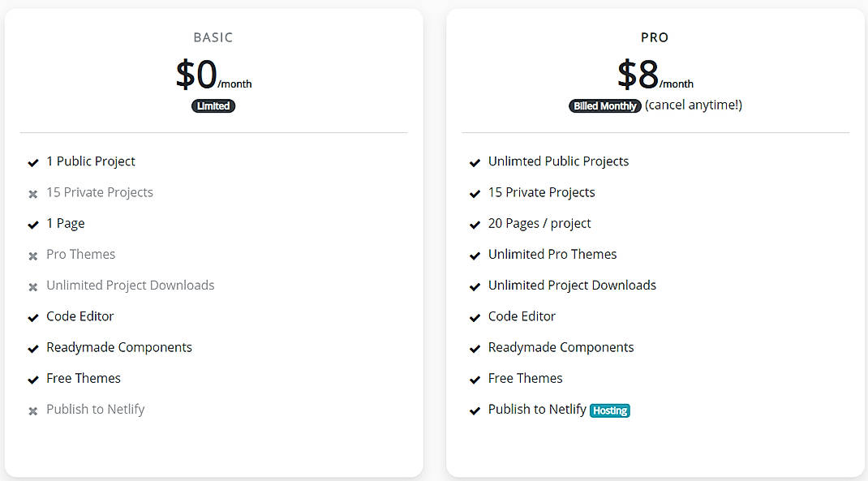Click the checkmark next to 20 Pages / project

pyautogui.click(x=475, y=225)
